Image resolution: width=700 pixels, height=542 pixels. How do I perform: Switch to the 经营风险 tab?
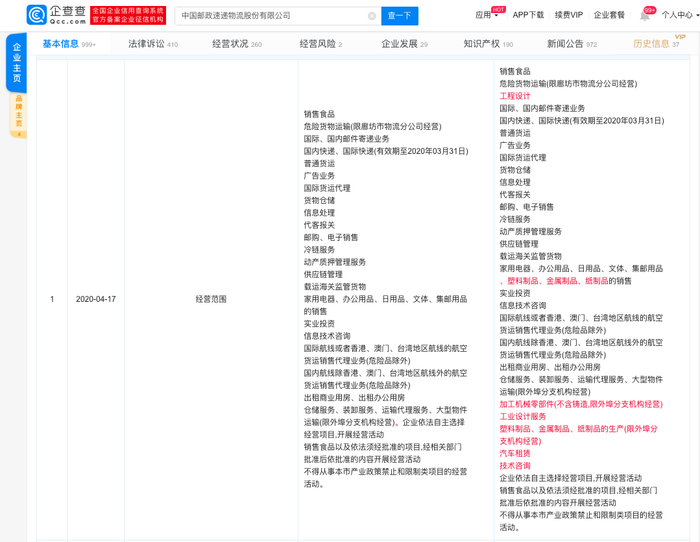(321, 44)
